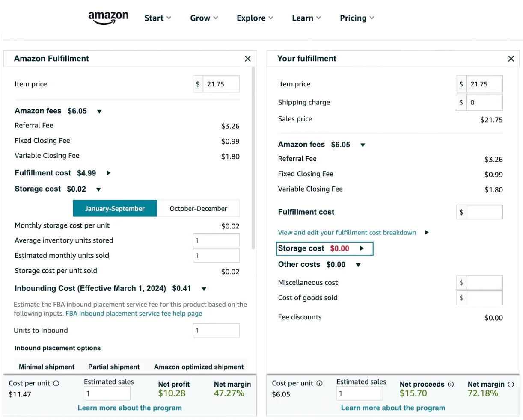Screen dimensions: 523x420
Task: Switch to October-December storage period
Action: (198, 209)
